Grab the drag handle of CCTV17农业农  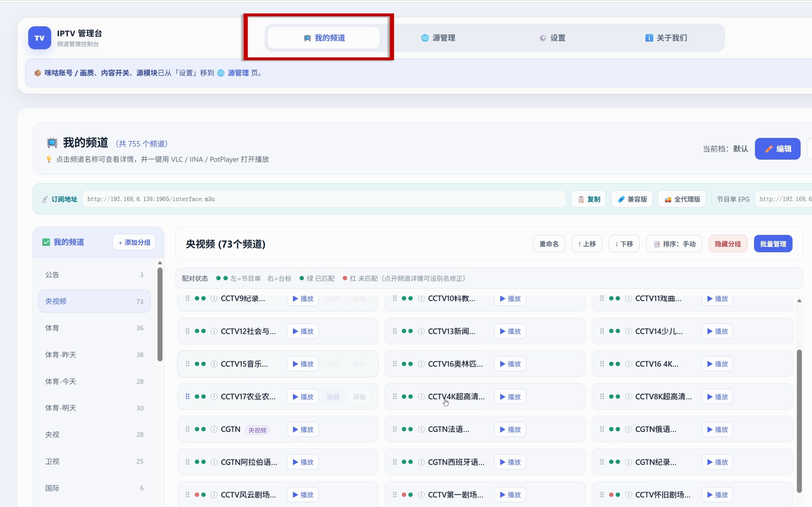pos(187,397)
